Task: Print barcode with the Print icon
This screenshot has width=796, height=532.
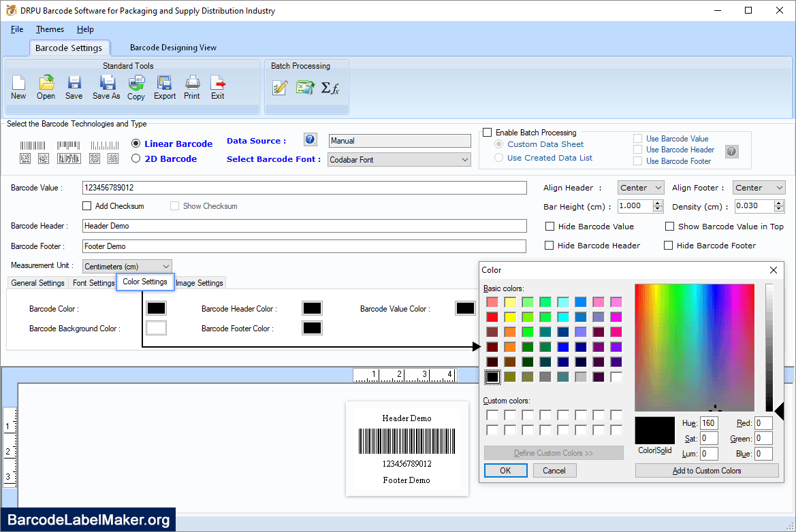Action: tap(192, 87)
